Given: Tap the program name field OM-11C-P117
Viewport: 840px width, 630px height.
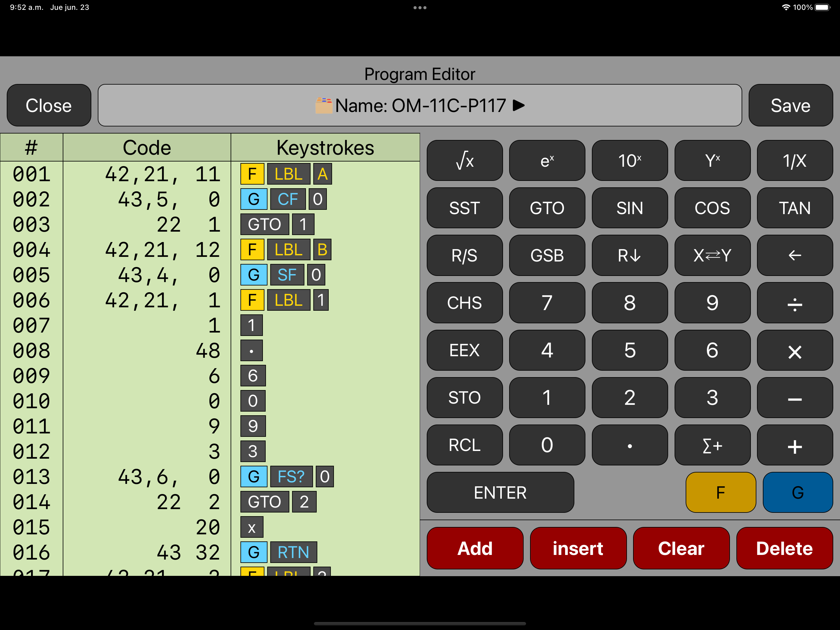Looking at the screenshot, I should tap(420, 105).
